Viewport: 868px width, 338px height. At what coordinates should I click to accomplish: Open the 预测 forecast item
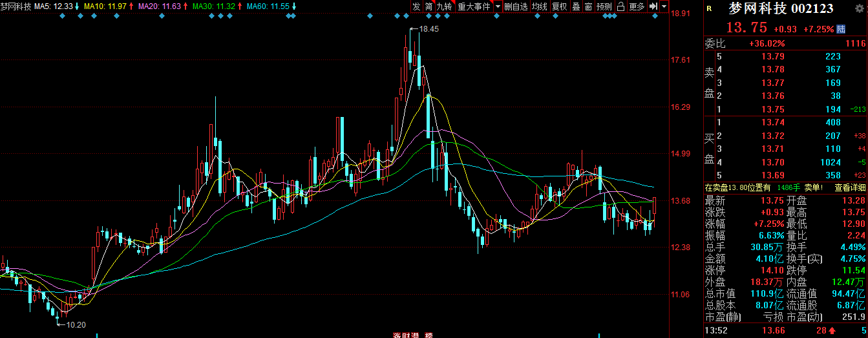coord(604,6)
